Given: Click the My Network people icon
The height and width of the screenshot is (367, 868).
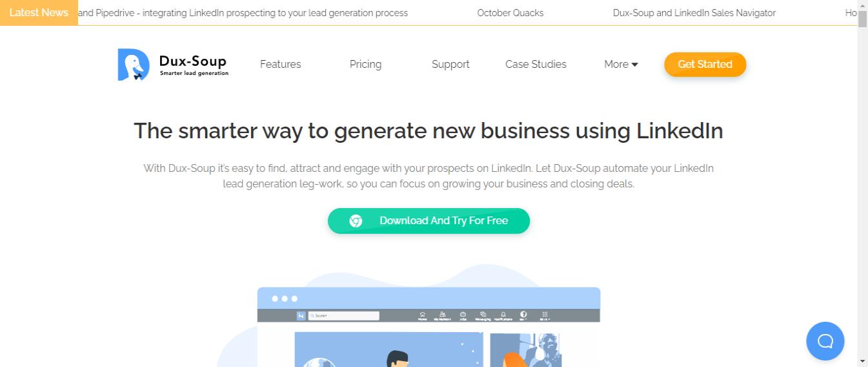Looking at the screenshot, I should 442,315.
